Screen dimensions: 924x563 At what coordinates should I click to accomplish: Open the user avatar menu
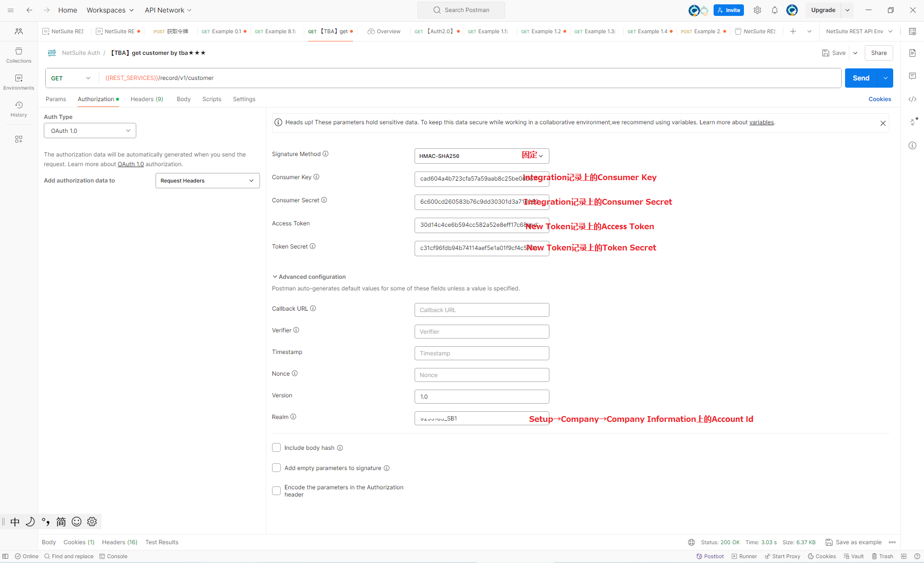click(x=792, y=10)
